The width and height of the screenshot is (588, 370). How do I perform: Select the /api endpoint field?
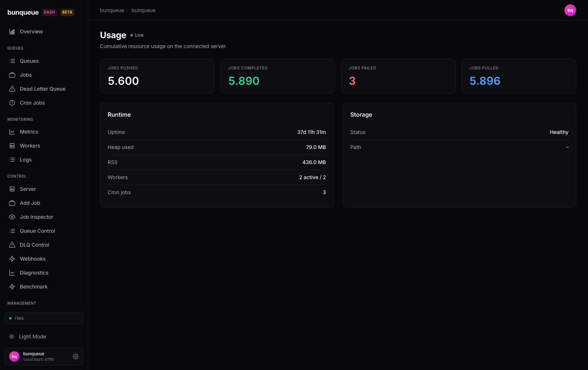tap(44, 318)
